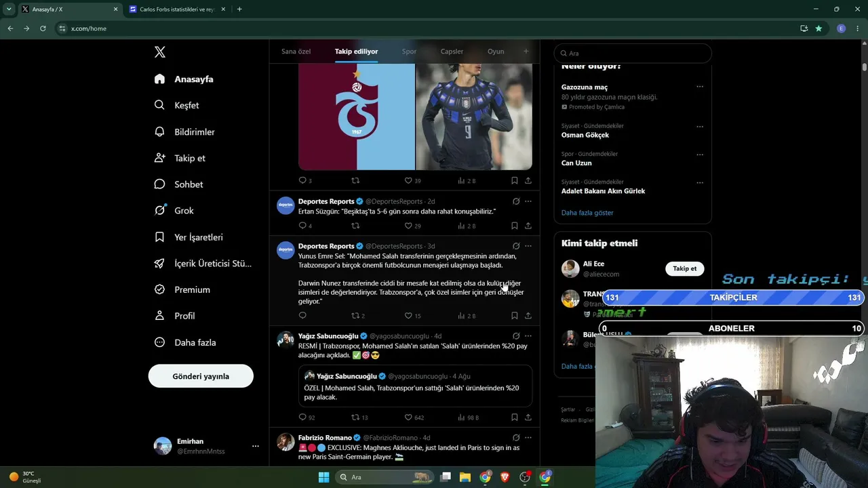Open Keşfet from the sidebar
The width and height of the screenshot is (868, 488).
coord(177,105)
